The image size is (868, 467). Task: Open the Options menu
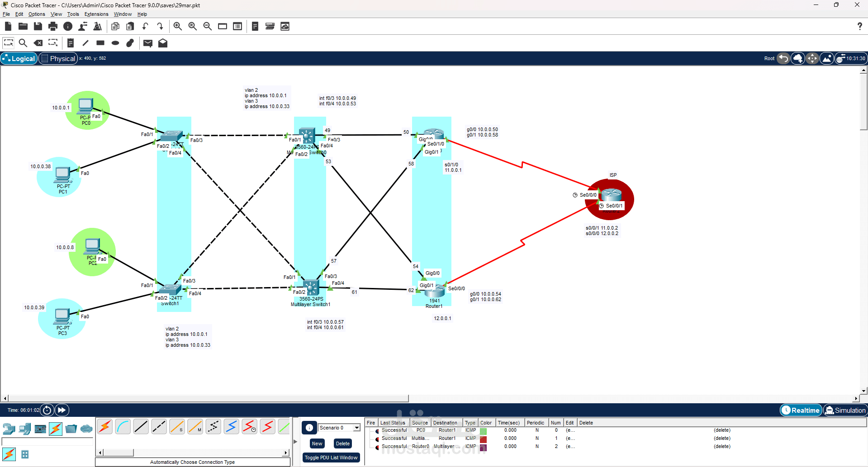[x=37, y=14]
